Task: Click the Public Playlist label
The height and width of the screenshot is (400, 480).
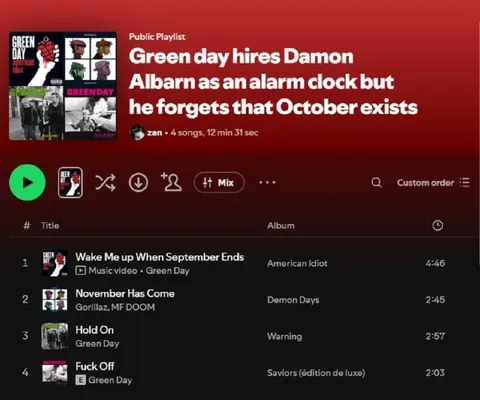Action: [157, 37]
